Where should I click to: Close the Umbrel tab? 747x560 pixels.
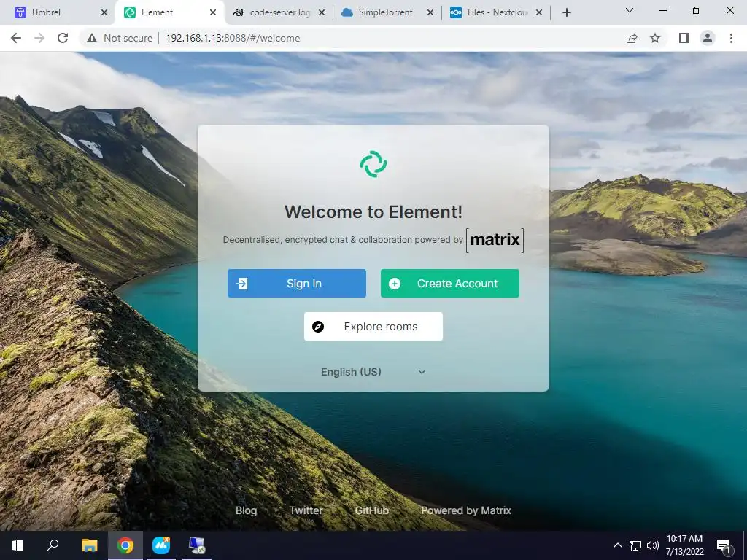[104, 13]
